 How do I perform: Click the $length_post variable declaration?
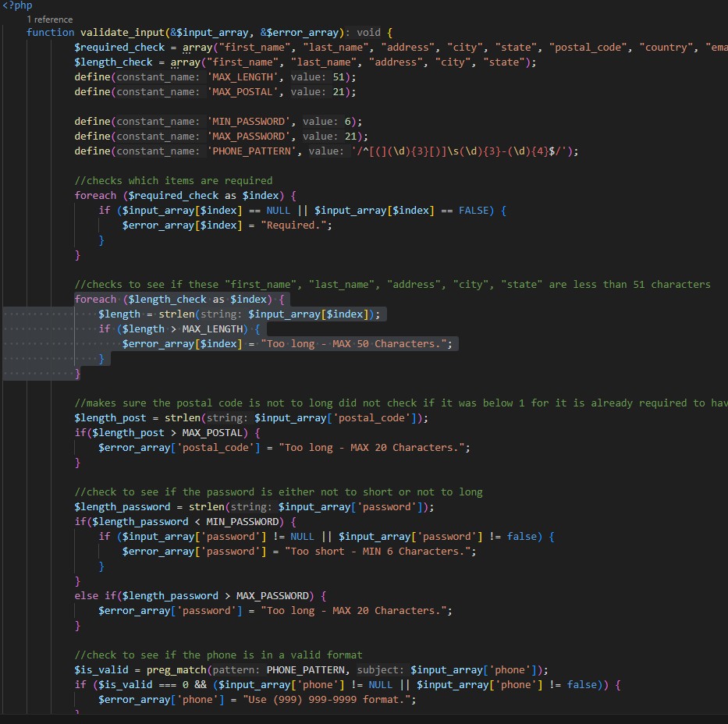110,418
